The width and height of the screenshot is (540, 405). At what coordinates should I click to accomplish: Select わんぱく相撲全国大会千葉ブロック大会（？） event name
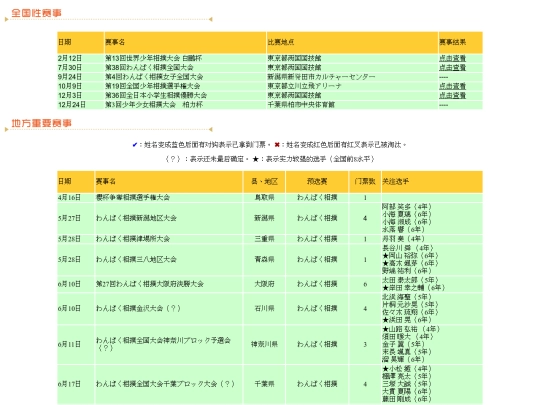tap(165, 384)
